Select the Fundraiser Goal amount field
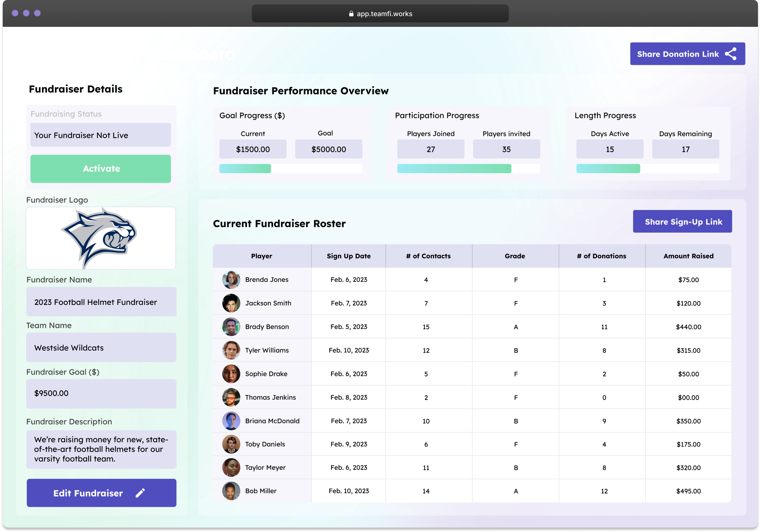This screenshot has height=532, width=760. point(101,394)
